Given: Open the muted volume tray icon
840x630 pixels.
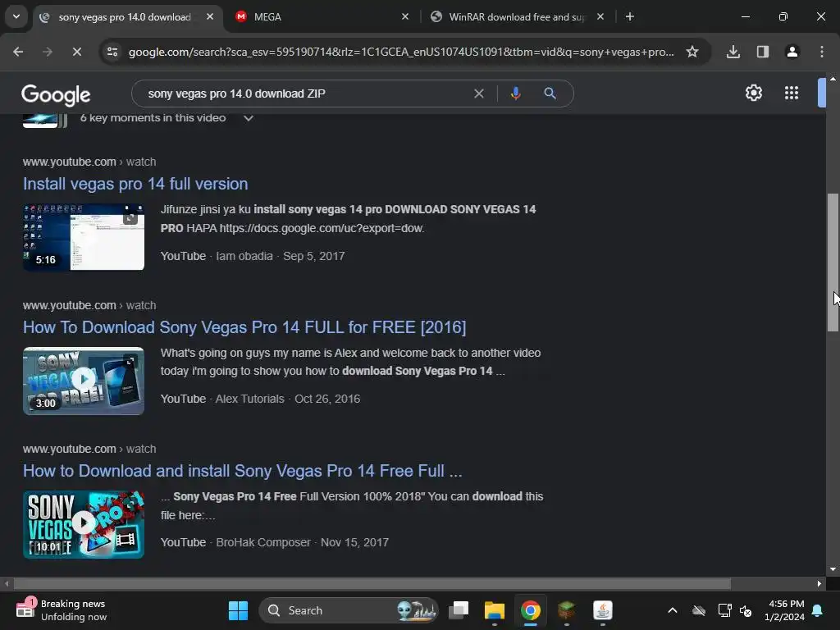Looking at the screenshot, I should [746, 610].
